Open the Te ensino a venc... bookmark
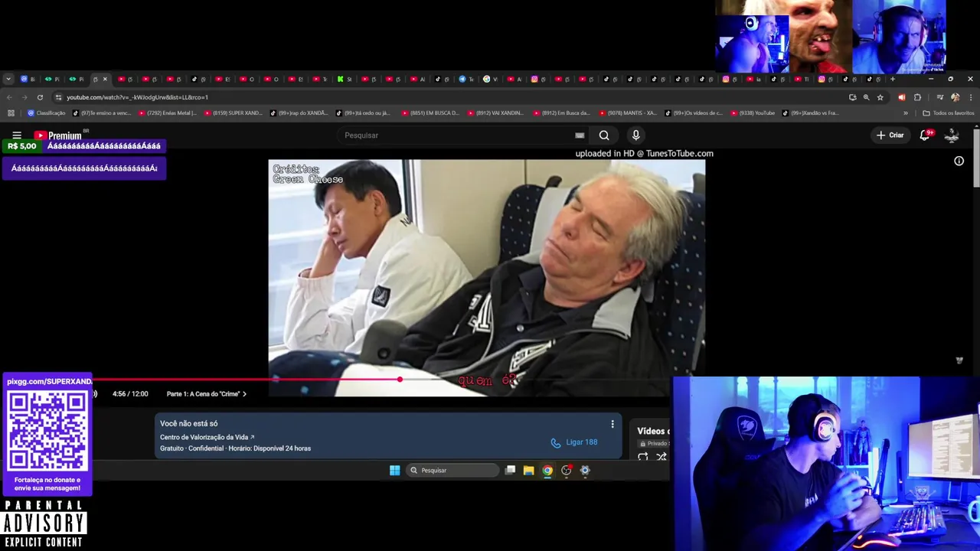 (x=103, y=113)
